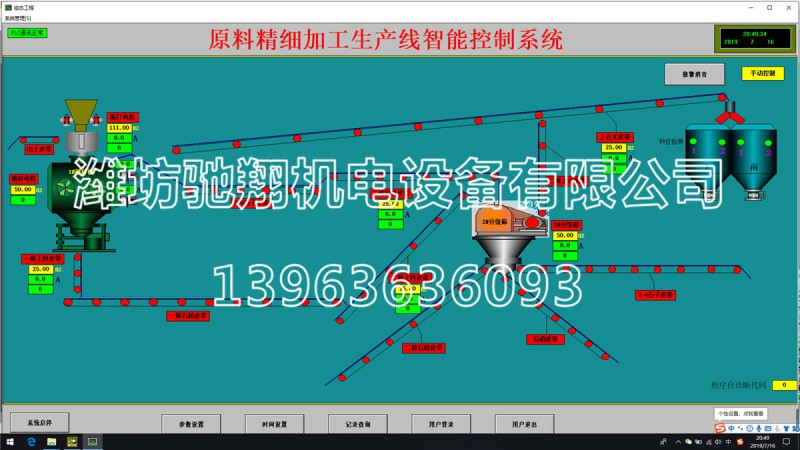Click the orange 2#分级筛 screening machine
Viewport: 800px width, 450px height.
pos(509,221)
